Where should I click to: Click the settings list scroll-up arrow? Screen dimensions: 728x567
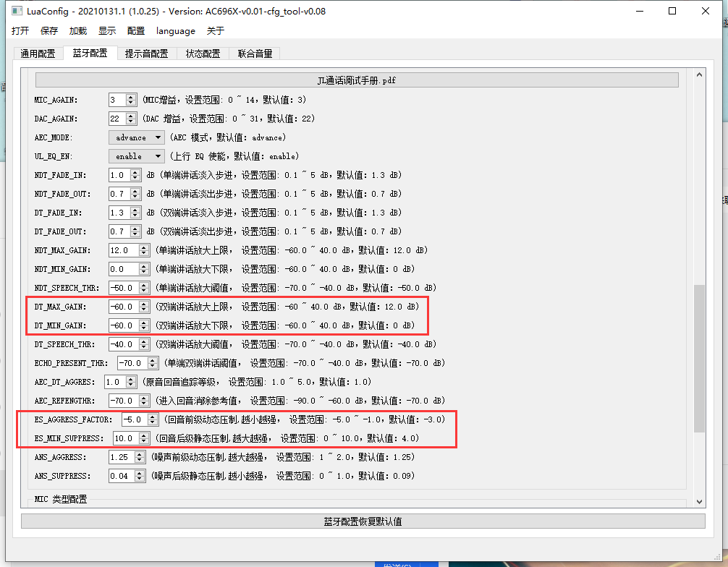(699, 74)
